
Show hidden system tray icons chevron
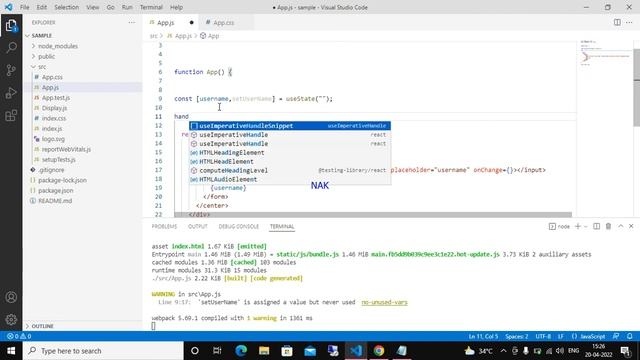[x=503, y=351]
